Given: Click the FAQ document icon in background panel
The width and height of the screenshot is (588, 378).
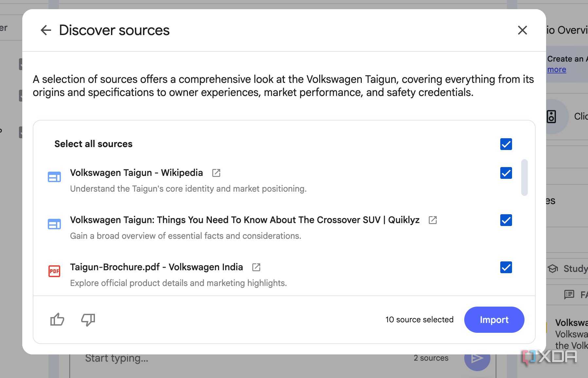Looking at the screenshot, I should coord(569,294).
